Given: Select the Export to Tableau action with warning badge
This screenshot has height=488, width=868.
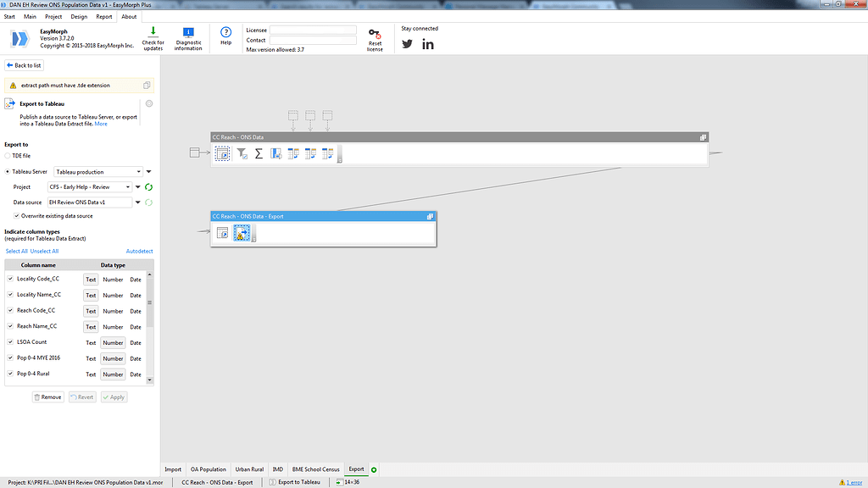Looking at the screenshot, I should click(242, 233).
